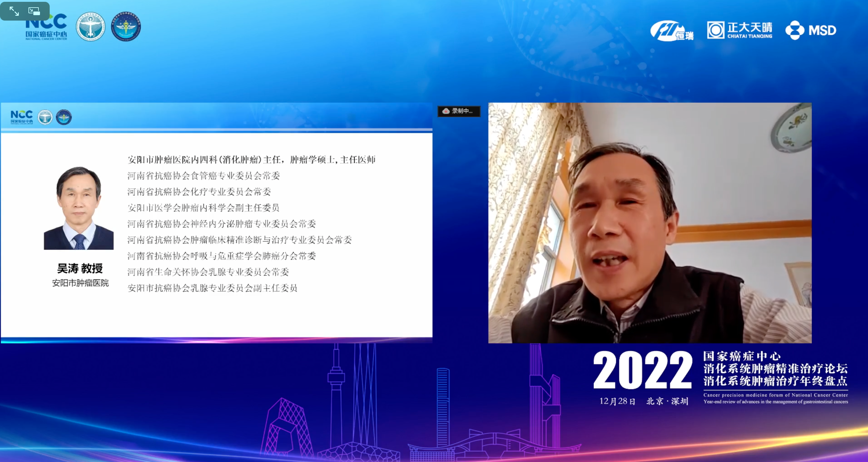Viewport: 868px width, 462px height.
Task: Click the dark blue winged emblem in header
Action: tap(126, 27)
